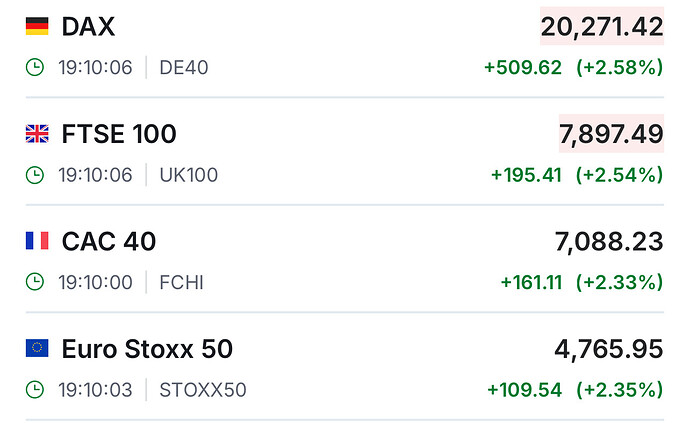
Task: Open the FTSE 100 index link
Action: point(119,134)
